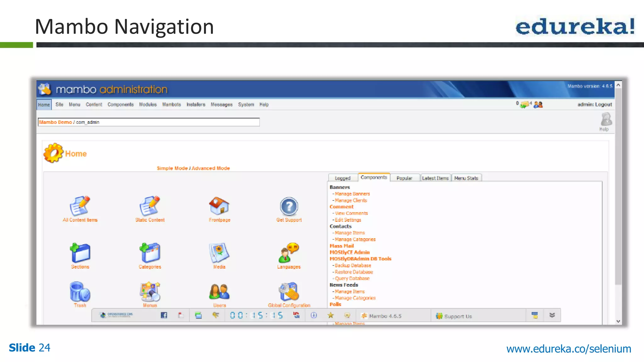The height and width of the screenshot is (362, 644).
Task: Switch to the Popular tab
Action: (404, 178)
